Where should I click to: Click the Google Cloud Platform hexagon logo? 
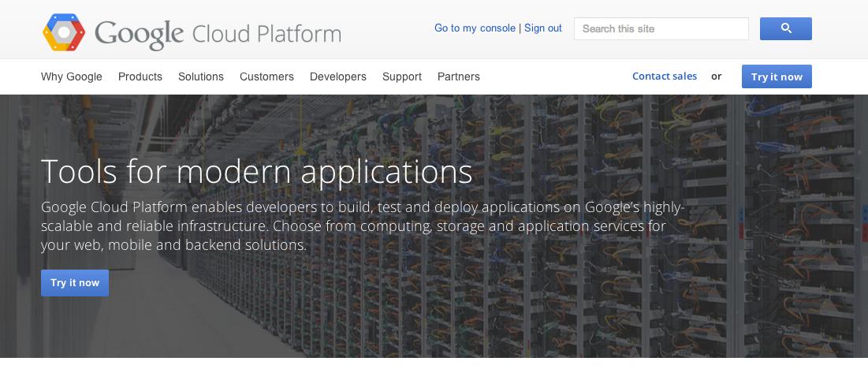64,32
